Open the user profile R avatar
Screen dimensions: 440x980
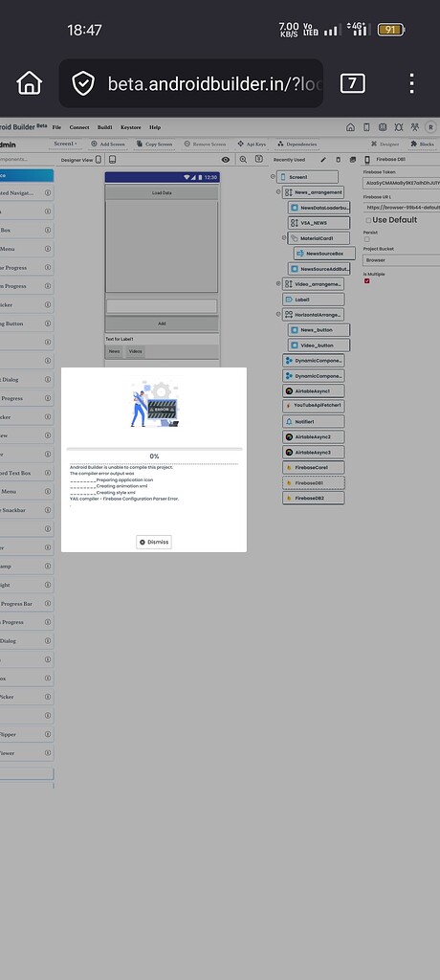(x=430, y=127)
